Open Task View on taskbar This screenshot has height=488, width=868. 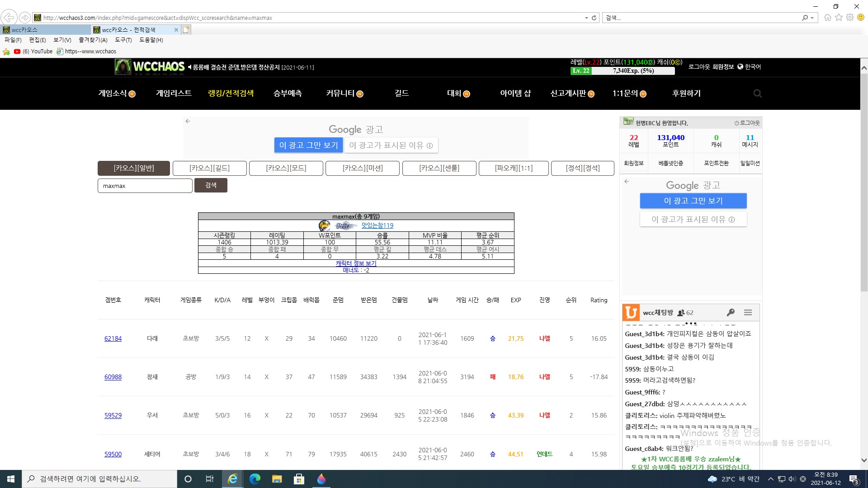pos(210,479)
